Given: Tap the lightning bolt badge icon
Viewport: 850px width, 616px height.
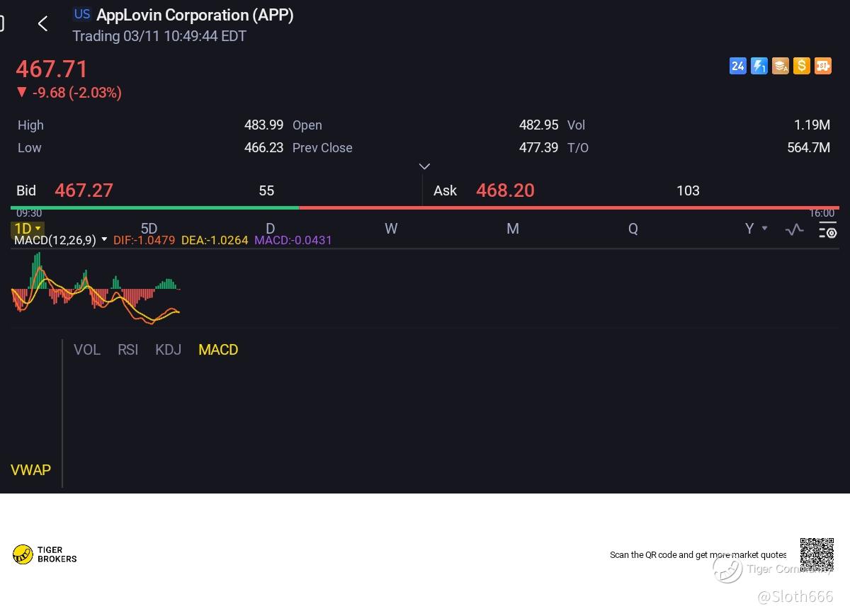Looking at the screenshot, I should pos(759,66).
